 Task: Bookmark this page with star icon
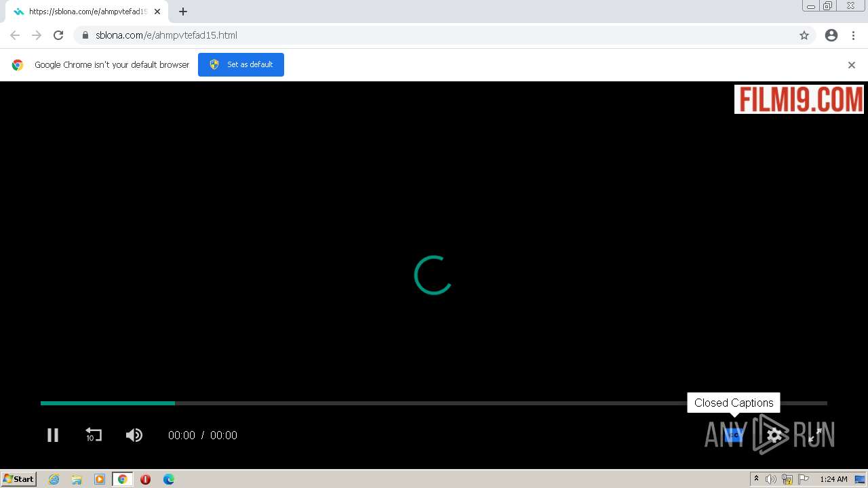pos(804,35)
